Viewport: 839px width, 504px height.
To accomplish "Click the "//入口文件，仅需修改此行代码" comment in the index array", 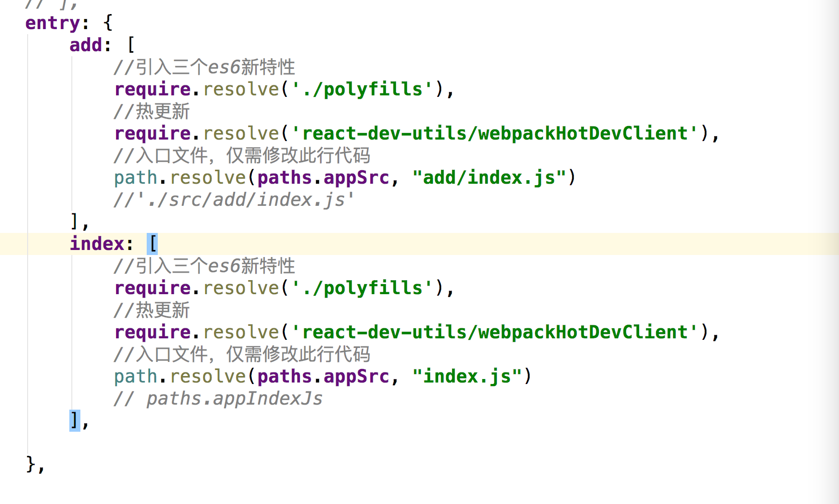I will coord(242,354).
